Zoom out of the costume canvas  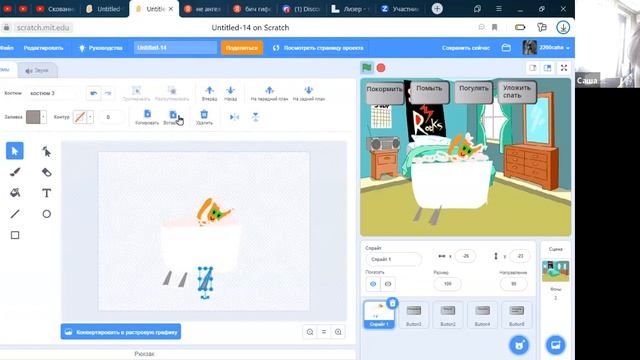[x=310, y=332]
